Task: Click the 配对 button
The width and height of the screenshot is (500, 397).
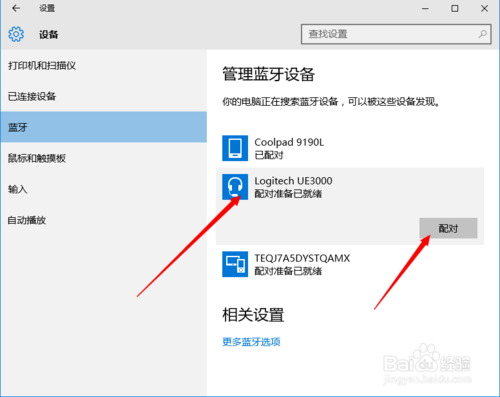Action: [x=448, y=228]
